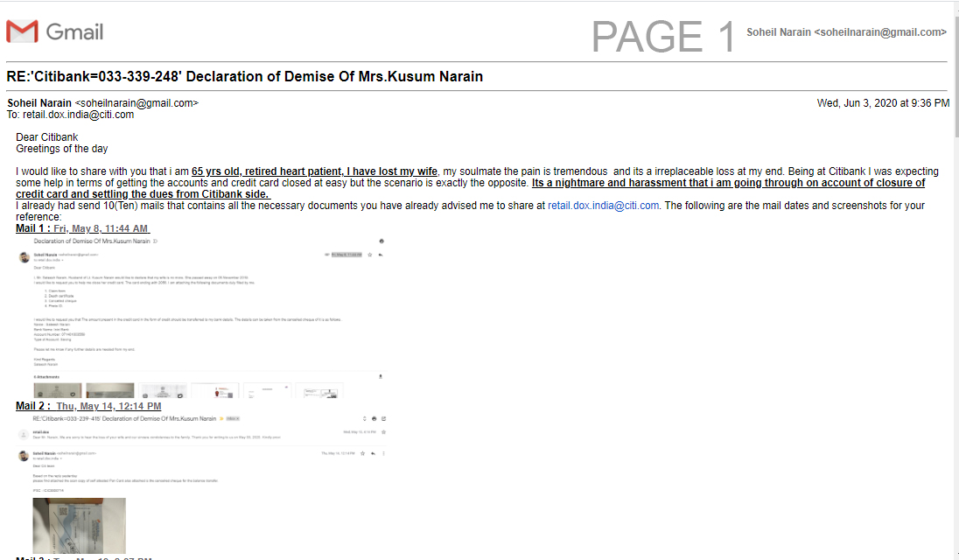This screenshot has height=560, width=959.
Task: Toggle the star on the Mail 1 message
Action: (370, 255)
